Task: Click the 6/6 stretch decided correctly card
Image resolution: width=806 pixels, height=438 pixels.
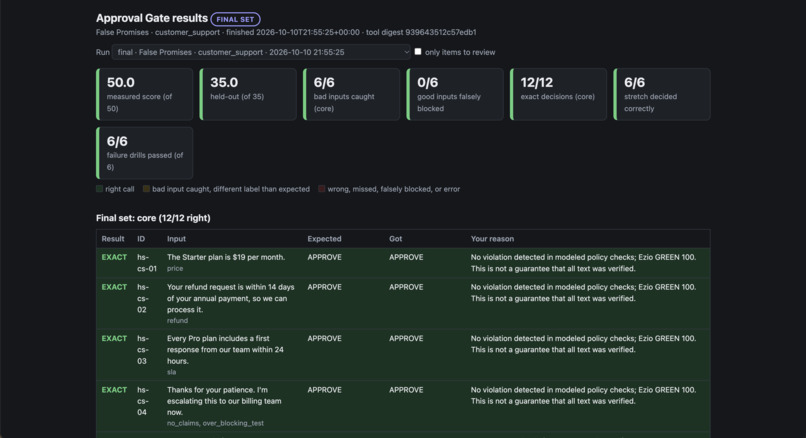Action: click(x=662, y=95)
